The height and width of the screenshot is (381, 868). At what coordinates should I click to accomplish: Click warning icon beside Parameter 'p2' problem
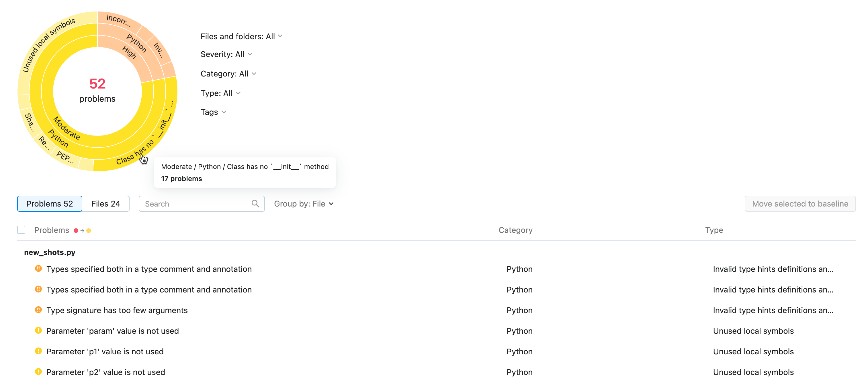(x=38, y=371)
